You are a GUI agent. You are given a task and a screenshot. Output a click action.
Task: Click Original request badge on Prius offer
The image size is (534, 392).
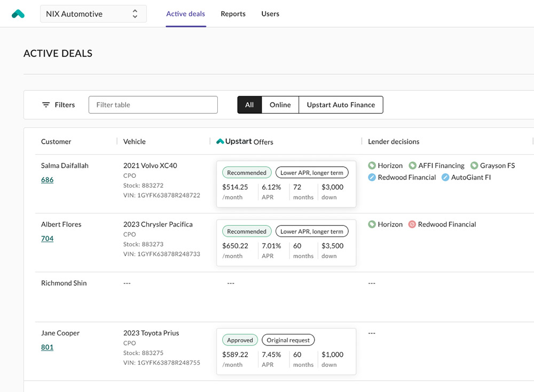pyautogui.click(x=288, y=340)
